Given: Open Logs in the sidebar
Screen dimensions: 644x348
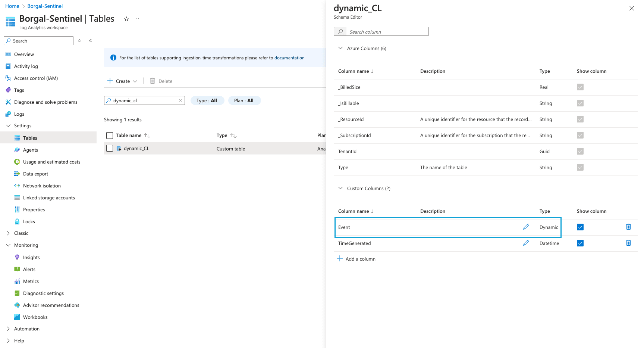Looking at the screenshot, I should pyautogui.click(x=19, y=114).
